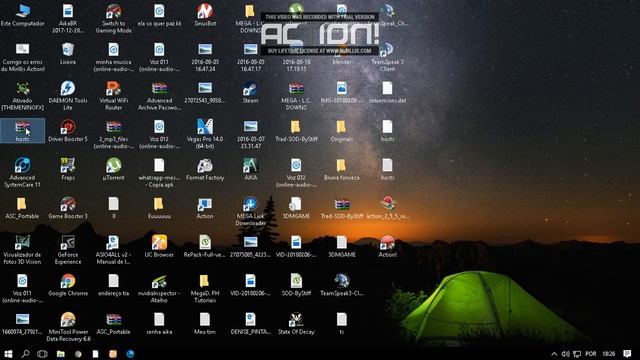Open MiniTool Power Data Recovery 6.6
This screenshot has height=360, width=640.
(x=68, y=327)
